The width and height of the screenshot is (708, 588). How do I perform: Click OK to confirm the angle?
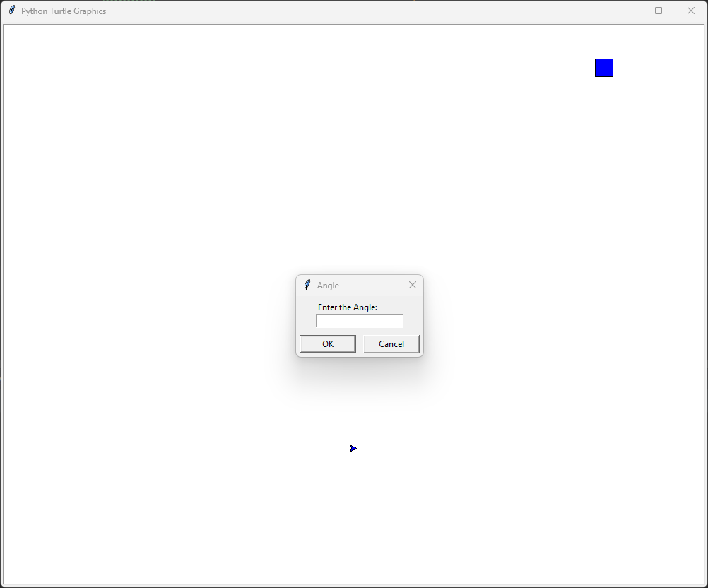327,343
